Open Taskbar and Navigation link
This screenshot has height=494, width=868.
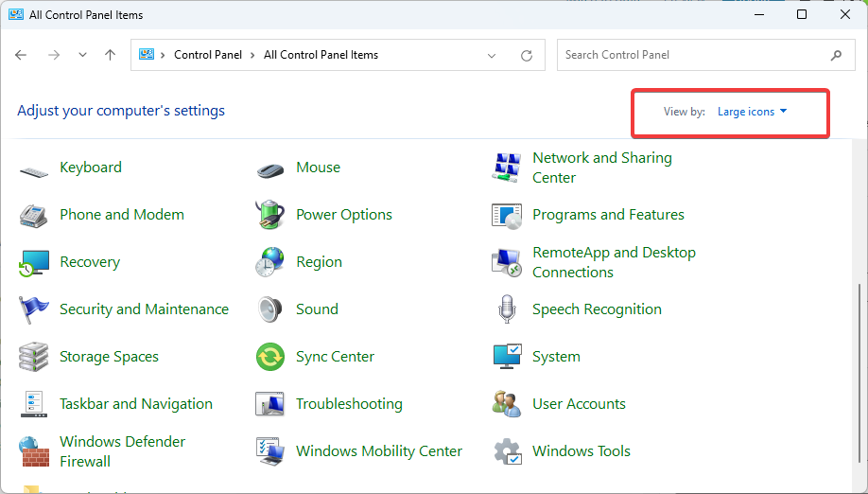pos(135,404)
